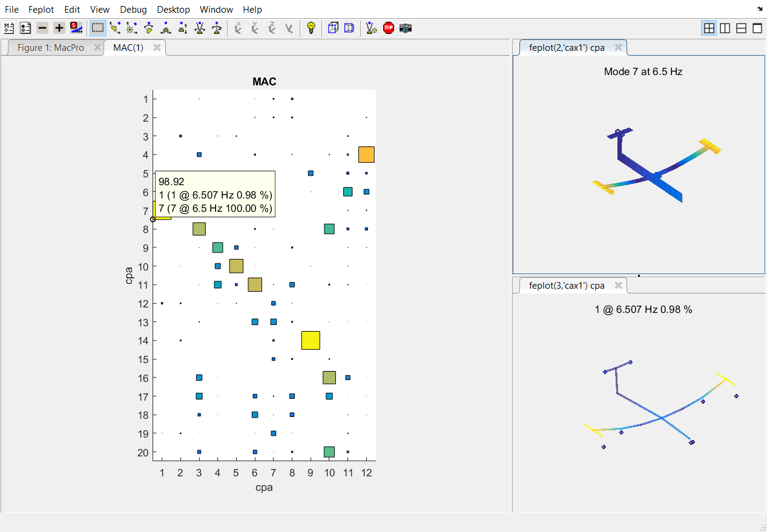767x532 pixels.
Task: Click the minus icon for previous mode
Action: 42,28
